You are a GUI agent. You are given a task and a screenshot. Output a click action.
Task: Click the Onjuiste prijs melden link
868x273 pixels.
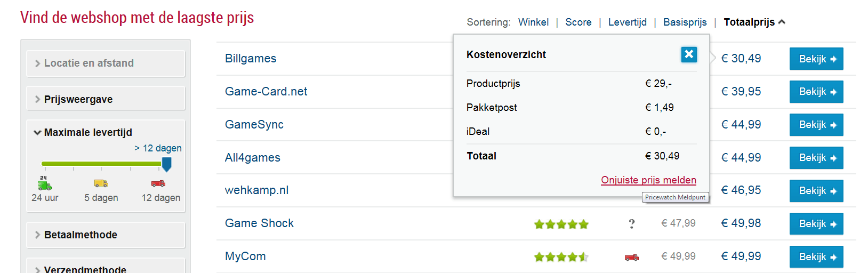coord(649,180)
